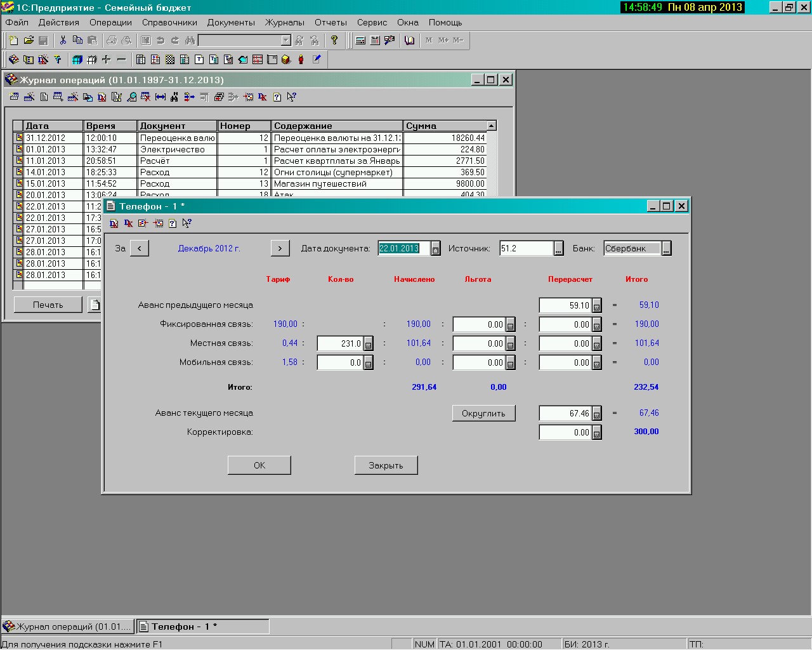This screenshot has width=812, height=650.
Task: Click the Источник field containing 51.2
Action: [x=527, y=249]
